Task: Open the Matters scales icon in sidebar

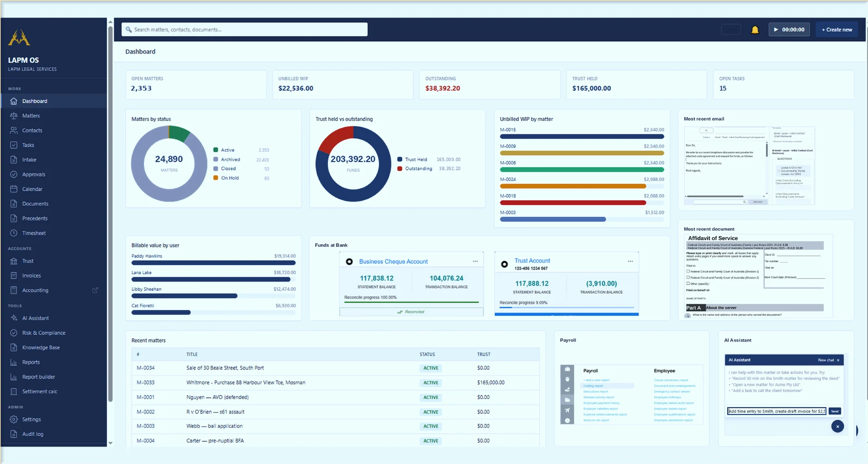Action: (x=14, y=116)
